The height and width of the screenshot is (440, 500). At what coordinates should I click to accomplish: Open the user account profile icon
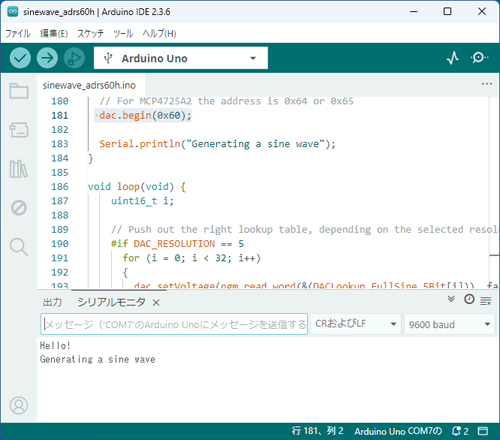click(19, 405)
